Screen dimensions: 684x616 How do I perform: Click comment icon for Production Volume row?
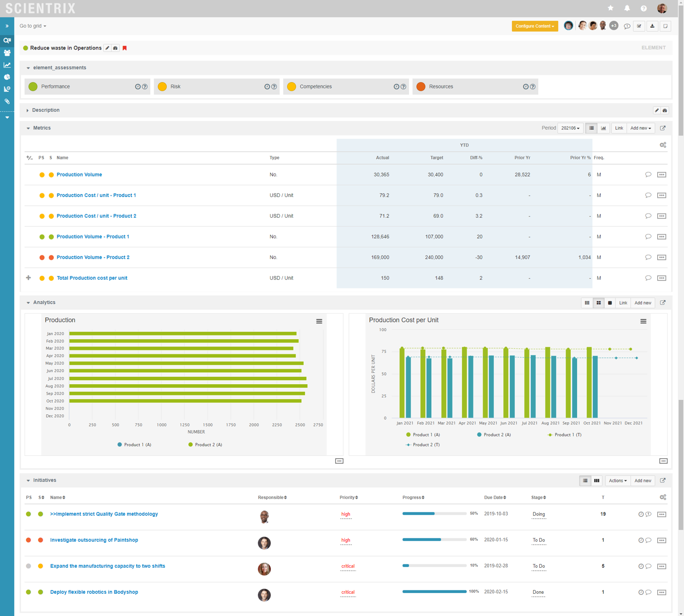(648, 175)
